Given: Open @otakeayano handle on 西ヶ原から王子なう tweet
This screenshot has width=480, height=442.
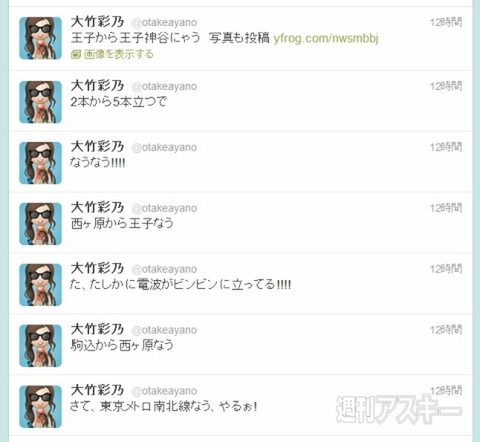Looking at the screenshot, I should coord(164,208).
